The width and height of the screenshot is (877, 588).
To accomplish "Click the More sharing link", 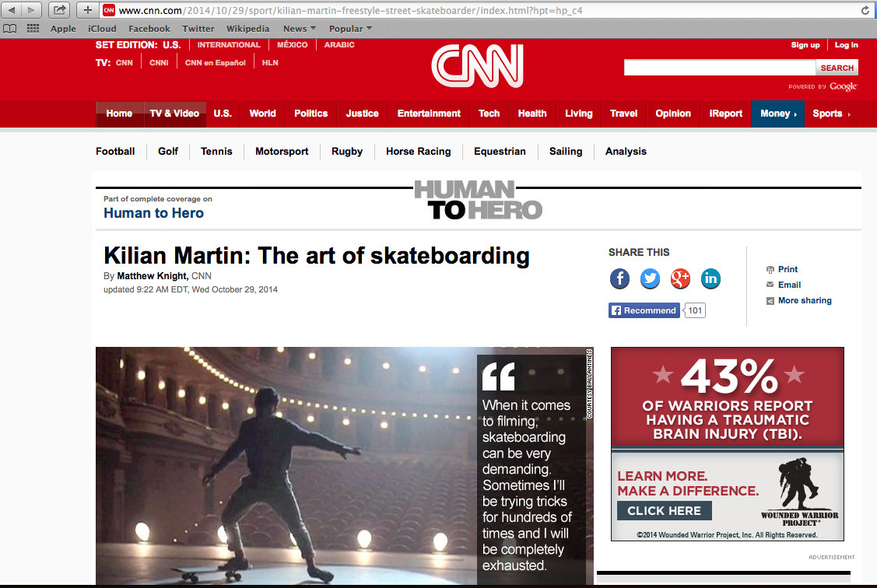I will [x=805, y=301].
